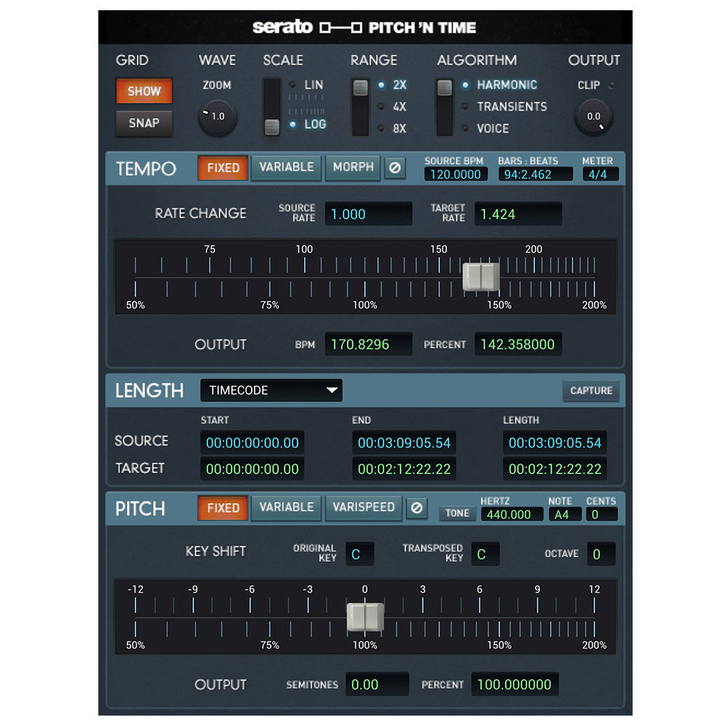This screenshot has height=728, width=728.
Task: Open the TIMECODE dropdown in the LENGTH section
Action: point(271,390)
